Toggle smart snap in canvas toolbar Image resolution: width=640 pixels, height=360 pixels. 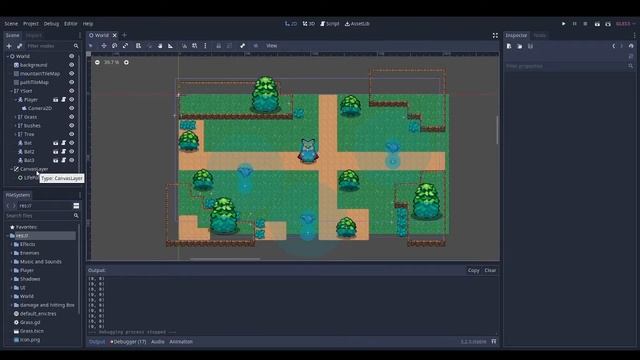click(184, 46)
